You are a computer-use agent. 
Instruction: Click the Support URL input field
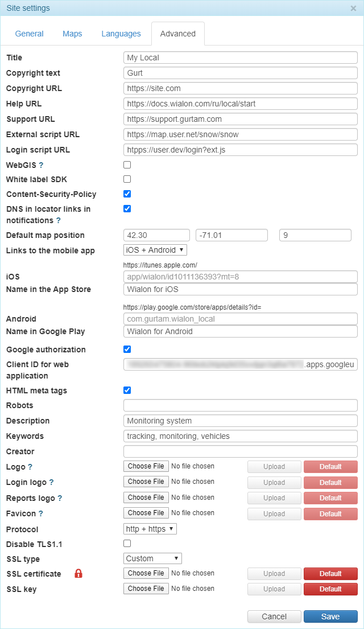(x=240, y=119)
